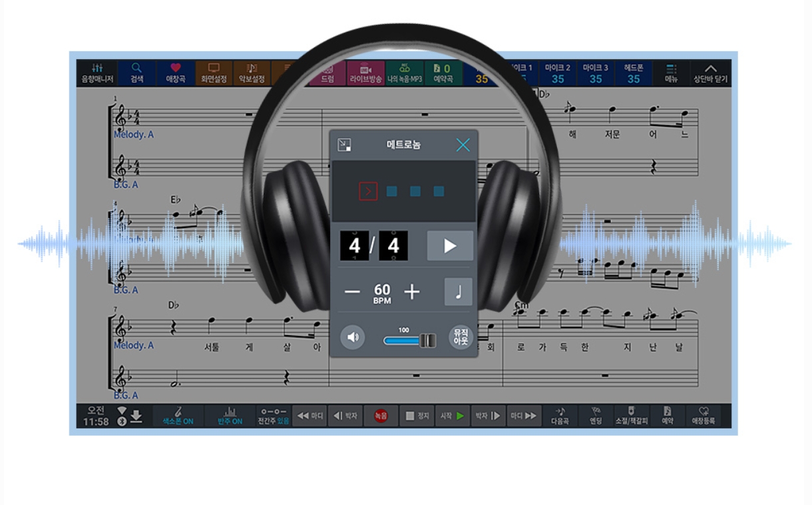Step forward one beat with 박자 ▶

[488, 416]
